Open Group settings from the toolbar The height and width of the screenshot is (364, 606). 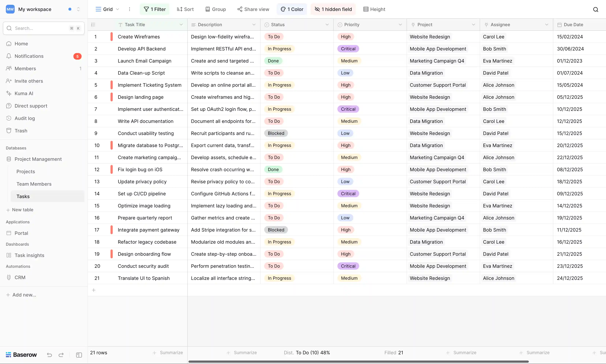[x=215, y=9]
